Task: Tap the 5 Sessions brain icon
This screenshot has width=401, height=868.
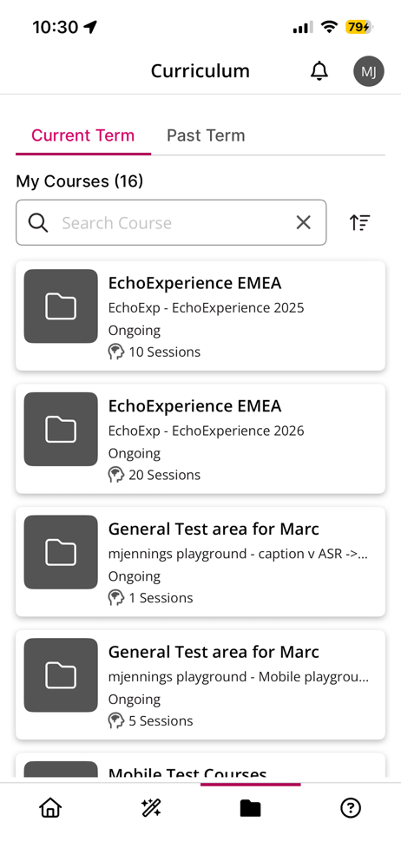Action: [115, 720]
